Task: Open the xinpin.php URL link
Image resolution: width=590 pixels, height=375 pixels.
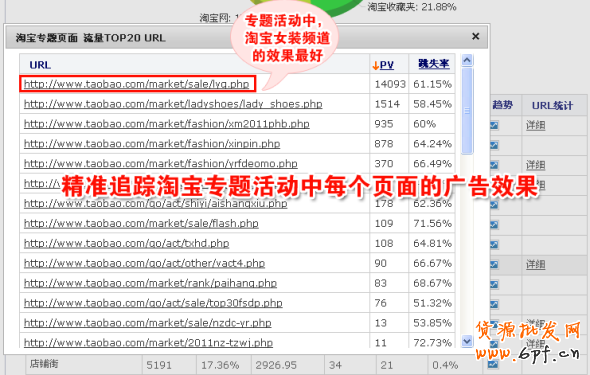Action: pos(152,144)
